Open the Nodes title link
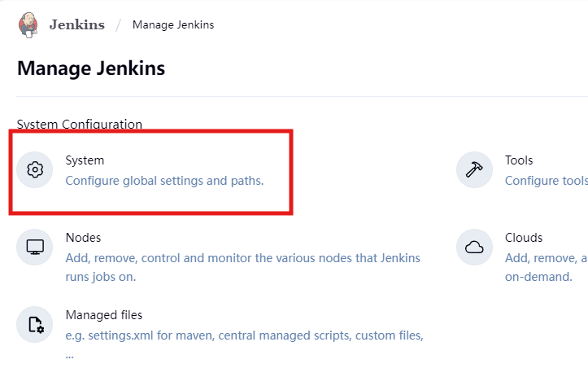 point(83,238)
